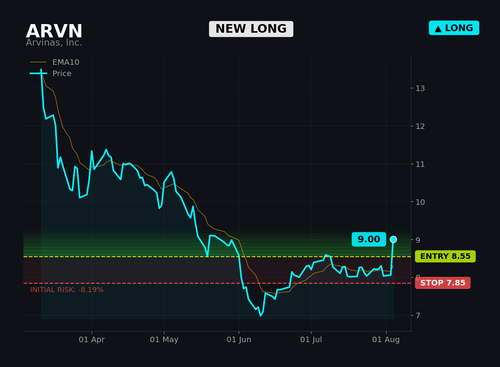Click the Arvinas, Inc. company name

click(x=54, y=43)
